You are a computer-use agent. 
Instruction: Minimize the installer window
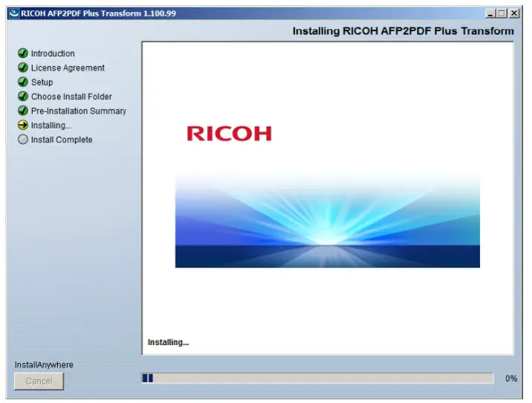[x=490, y=13]
